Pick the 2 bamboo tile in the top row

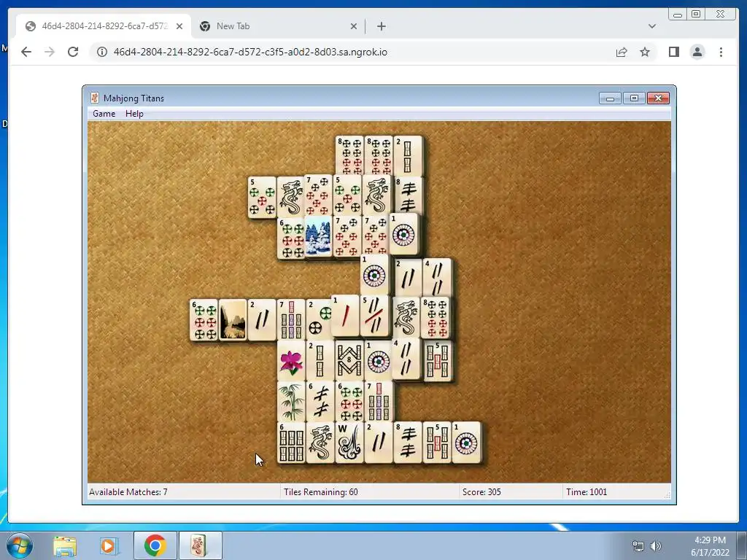point(408,156)
